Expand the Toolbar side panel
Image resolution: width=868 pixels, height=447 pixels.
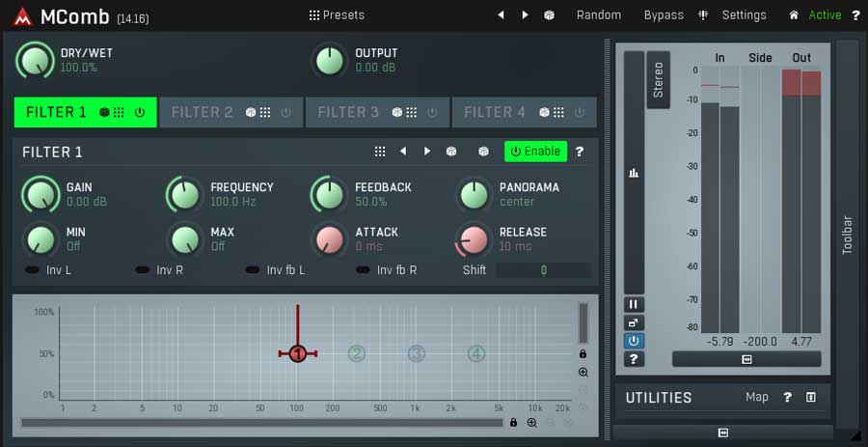(x=847, y=235)
